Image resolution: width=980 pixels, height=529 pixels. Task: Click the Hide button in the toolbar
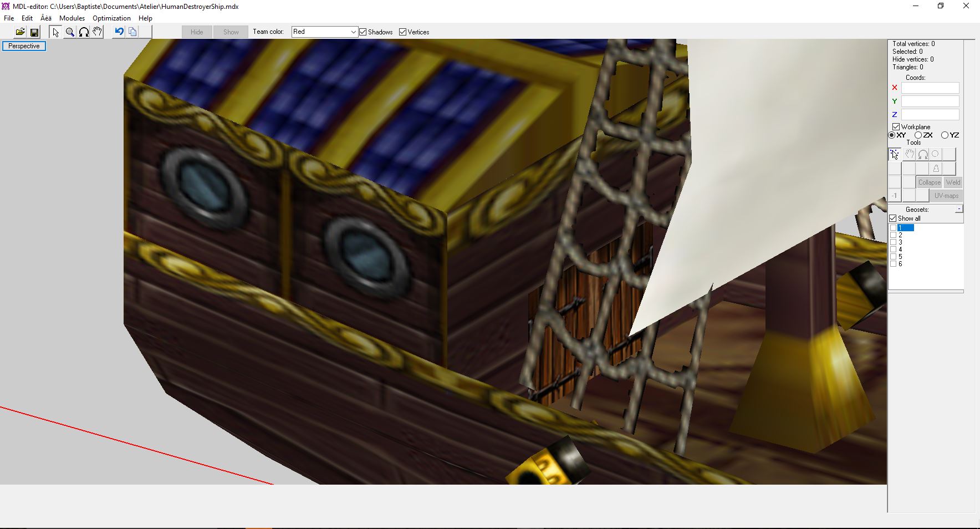pyautogui.click(x=197, y=32)
